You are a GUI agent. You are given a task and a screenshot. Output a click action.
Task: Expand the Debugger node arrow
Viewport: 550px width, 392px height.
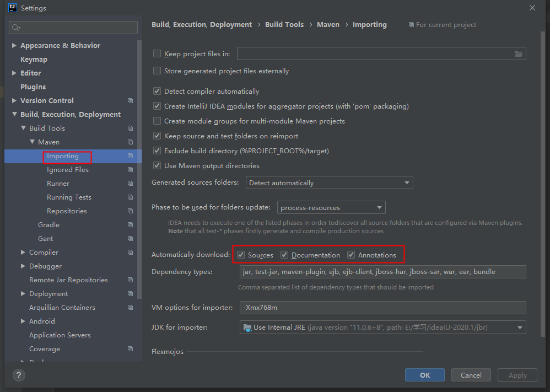23,266
